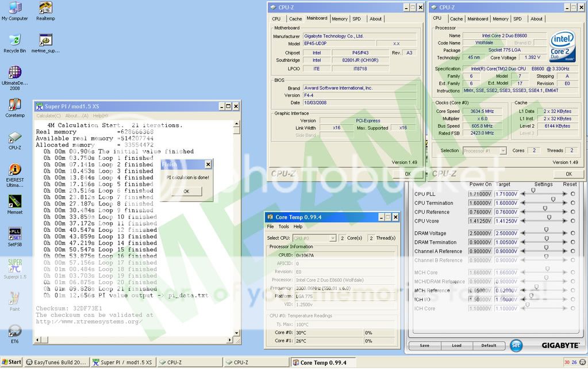Click the Super PI title bar icon
This screenshot has width=588, height=390.
click(x=40, y=106)
